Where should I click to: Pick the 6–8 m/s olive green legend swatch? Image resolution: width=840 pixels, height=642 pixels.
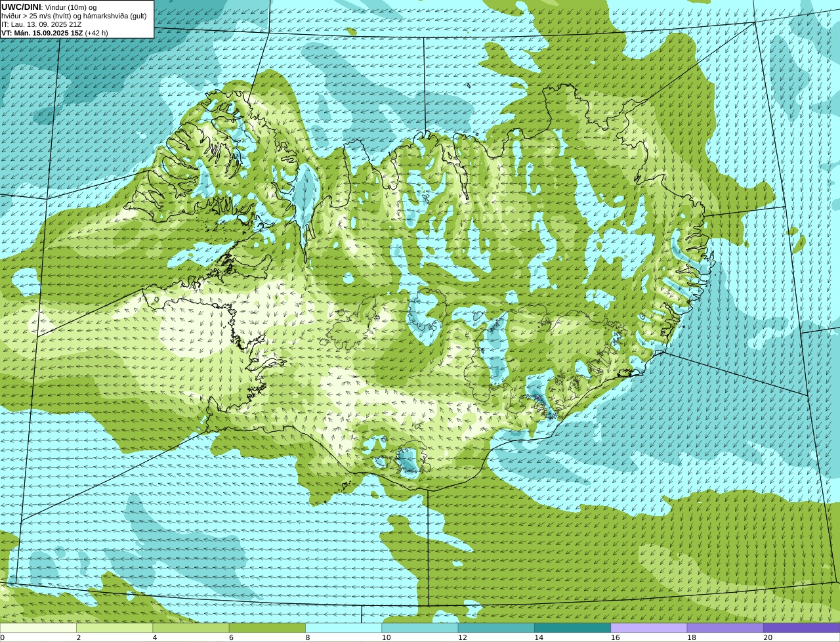coord(267,628)
